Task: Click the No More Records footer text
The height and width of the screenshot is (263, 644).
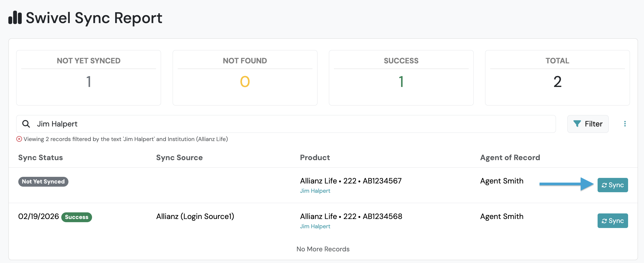Action: tap(323, 249)
